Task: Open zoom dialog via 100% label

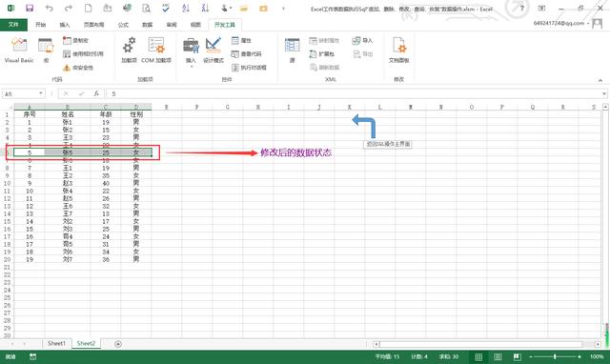Action: (597, 356)
